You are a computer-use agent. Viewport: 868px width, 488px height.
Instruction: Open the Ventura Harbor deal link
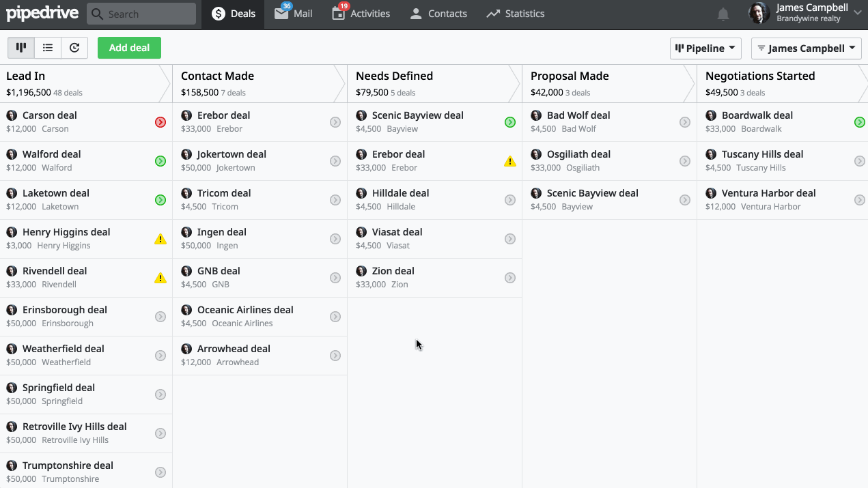769,193
